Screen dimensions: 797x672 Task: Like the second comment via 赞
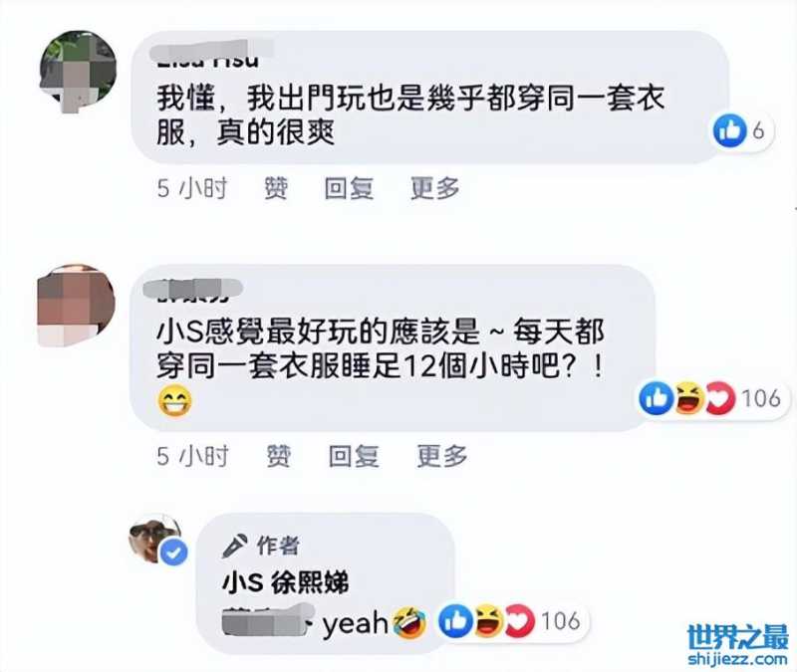click(279, 456)
